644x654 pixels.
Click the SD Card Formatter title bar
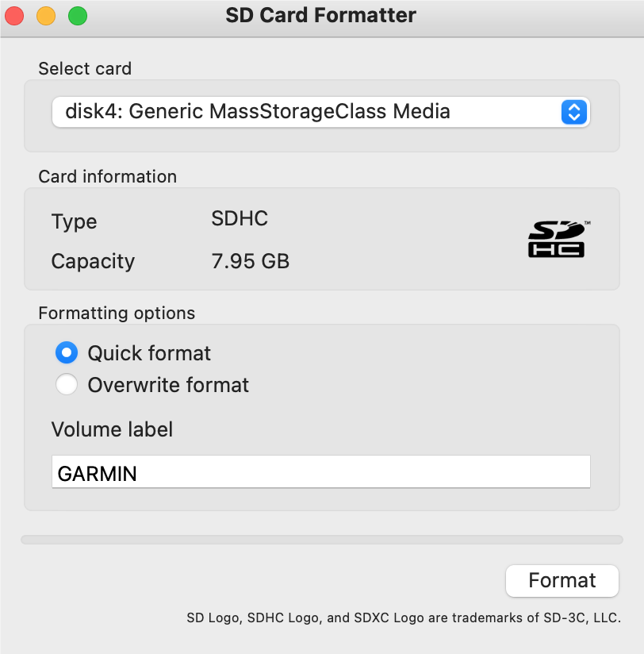coord(321,15)
